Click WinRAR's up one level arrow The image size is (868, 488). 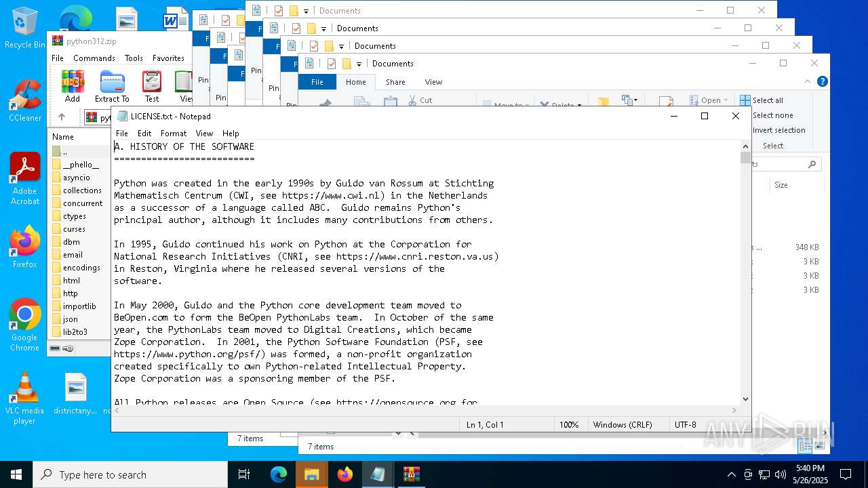[x=62, y=117]
